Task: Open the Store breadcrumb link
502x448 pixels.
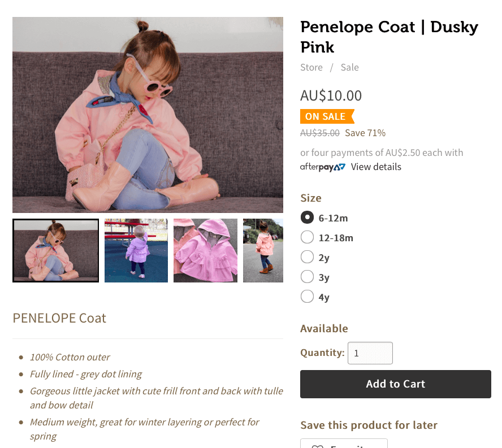Action: (x=311, y=67)
